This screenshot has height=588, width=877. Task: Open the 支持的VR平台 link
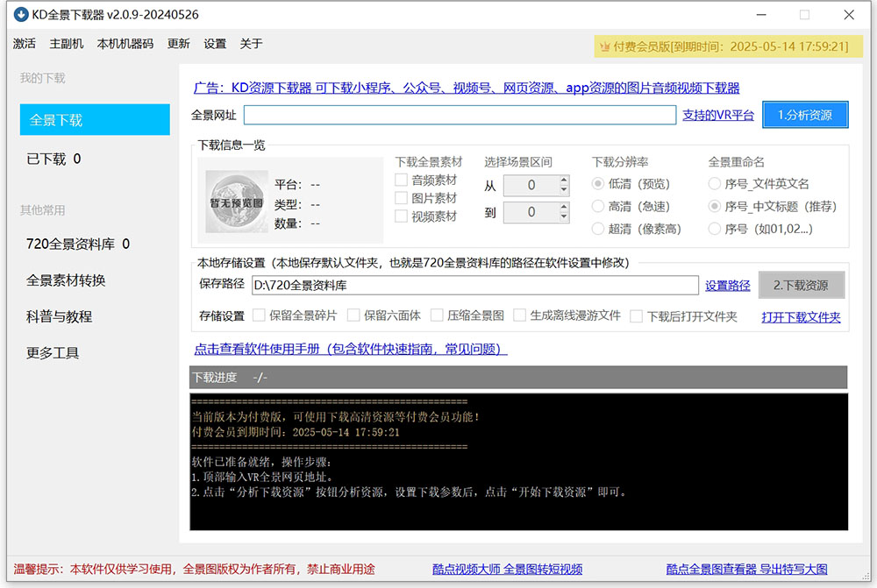(x=718, y=115)
